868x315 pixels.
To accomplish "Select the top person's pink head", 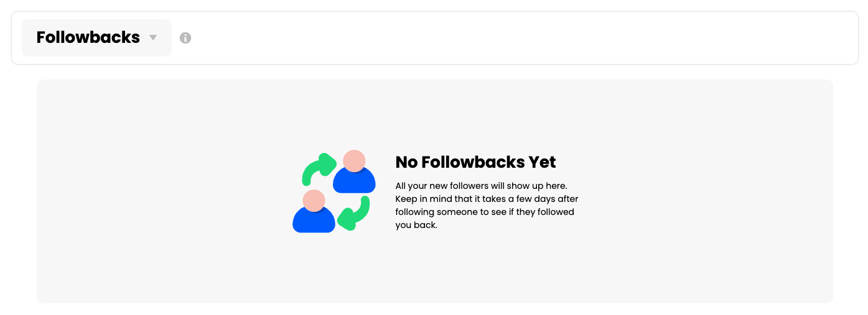I will click(x=354, y=161).
